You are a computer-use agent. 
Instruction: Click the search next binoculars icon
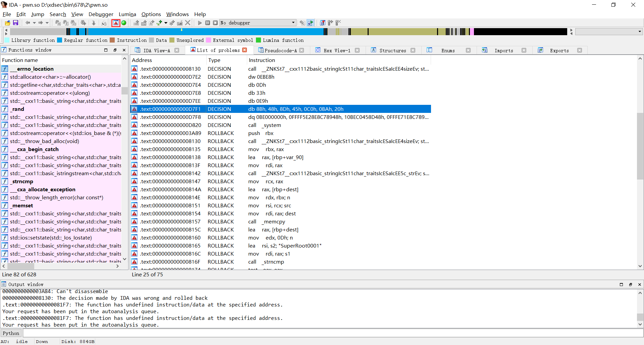83,23
